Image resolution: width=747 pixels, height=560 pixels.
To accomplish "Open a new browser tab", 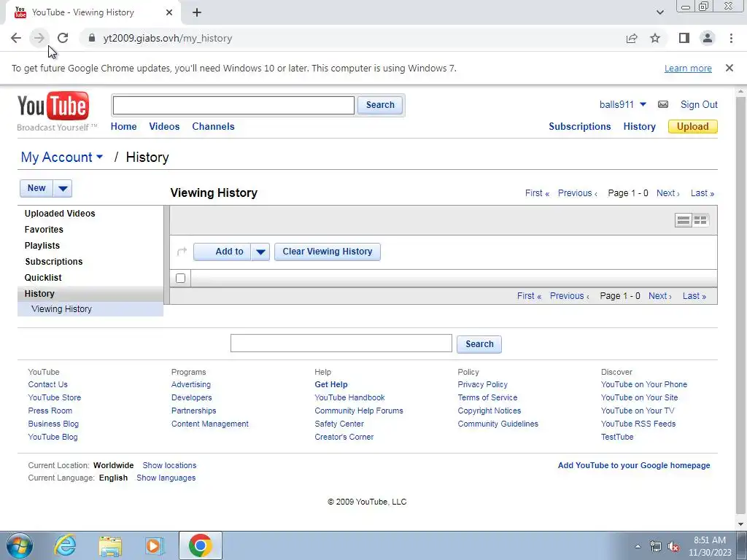I will [197, 12].
